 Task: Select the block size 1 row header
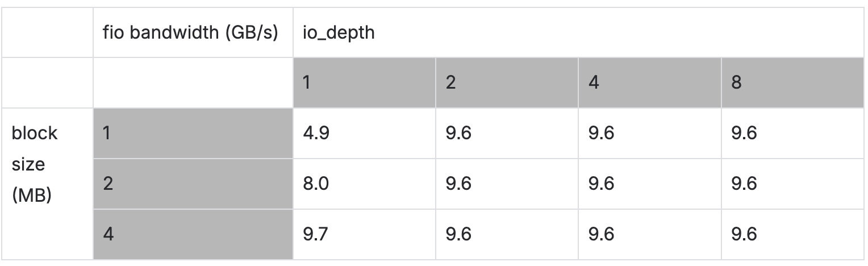[193, 134]
